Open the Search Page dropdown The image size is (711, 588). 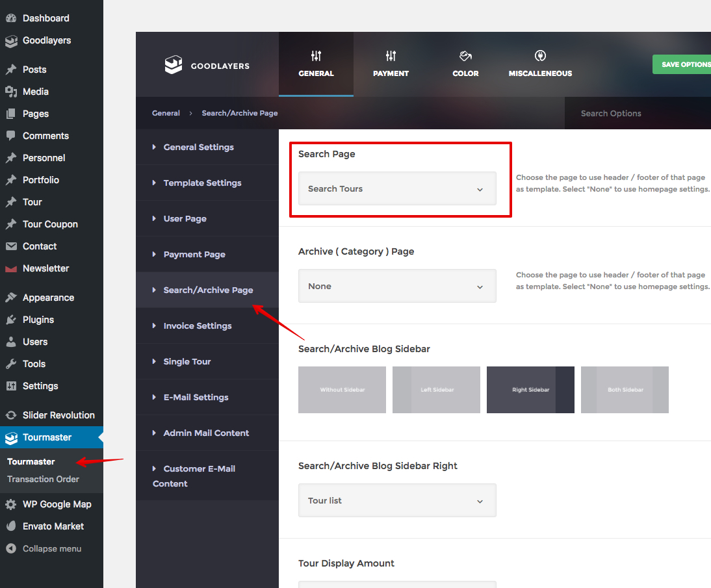[397, 189]
